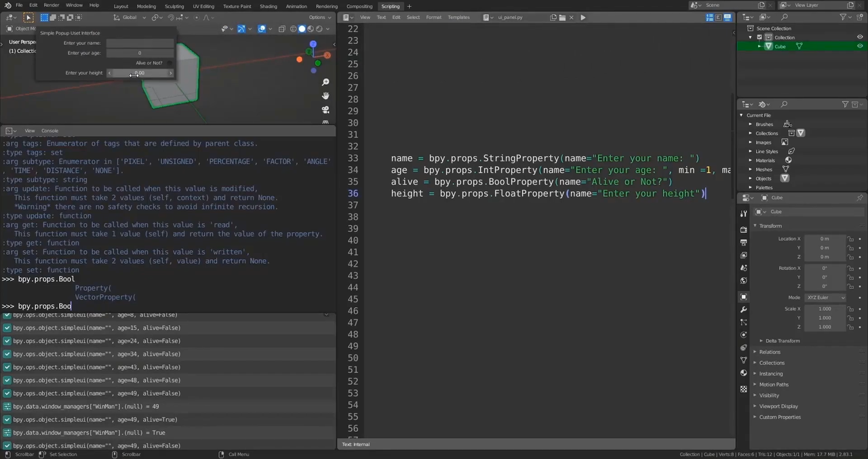Click the camera view icon in viewport

(325, 110)
